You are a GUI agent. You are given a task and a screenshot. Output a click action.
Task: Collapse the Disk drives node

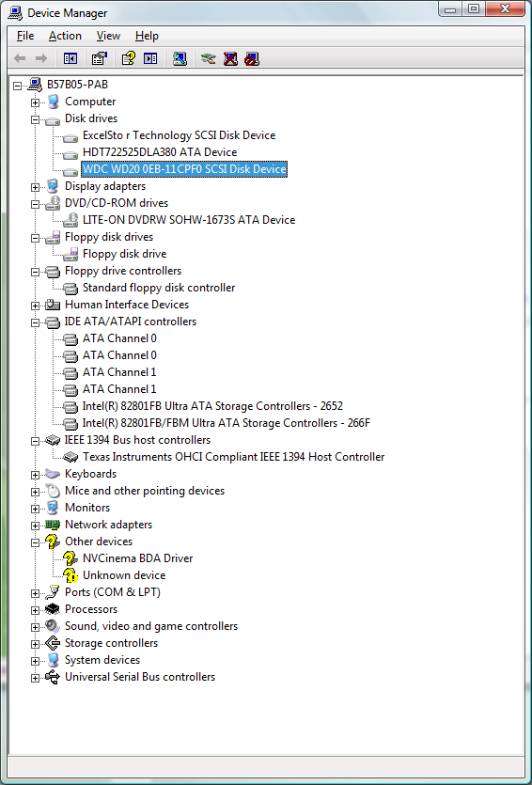tap(35, 119)
